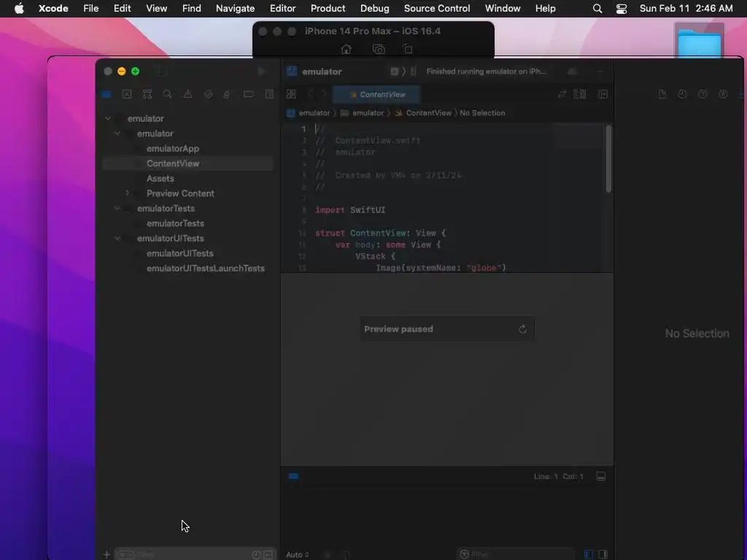
Task: Open the Issue navigator warning icon
Action: click(187, 94)
